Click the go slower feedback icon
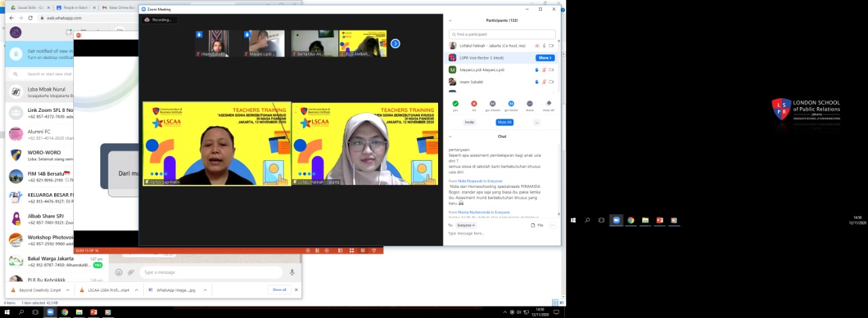This screenshot has width=868, height=318. coord(492,104)
